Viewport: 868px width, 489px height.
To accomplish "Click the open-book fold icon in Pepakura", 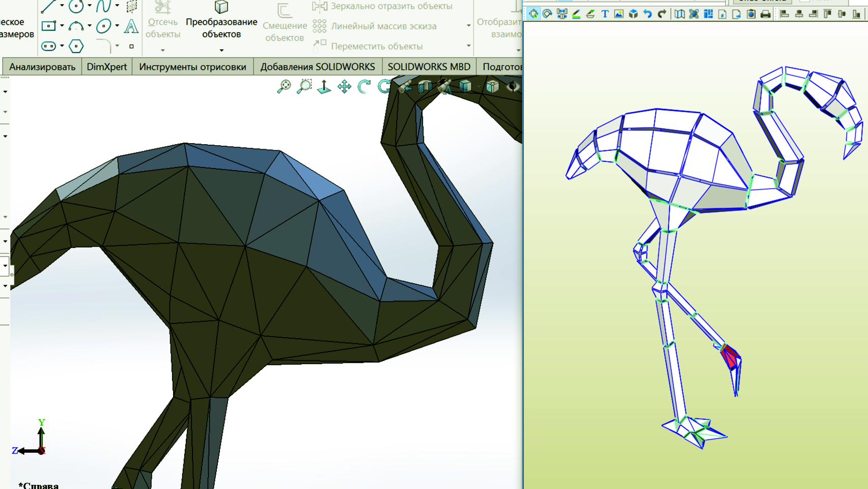I will (x=679, y=14).
